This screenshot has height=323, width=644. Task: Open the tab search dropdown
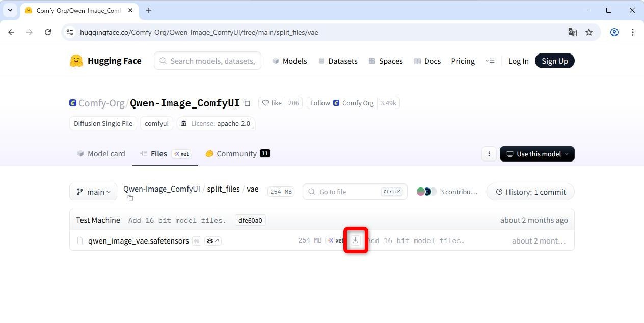(x=10, y=10)
